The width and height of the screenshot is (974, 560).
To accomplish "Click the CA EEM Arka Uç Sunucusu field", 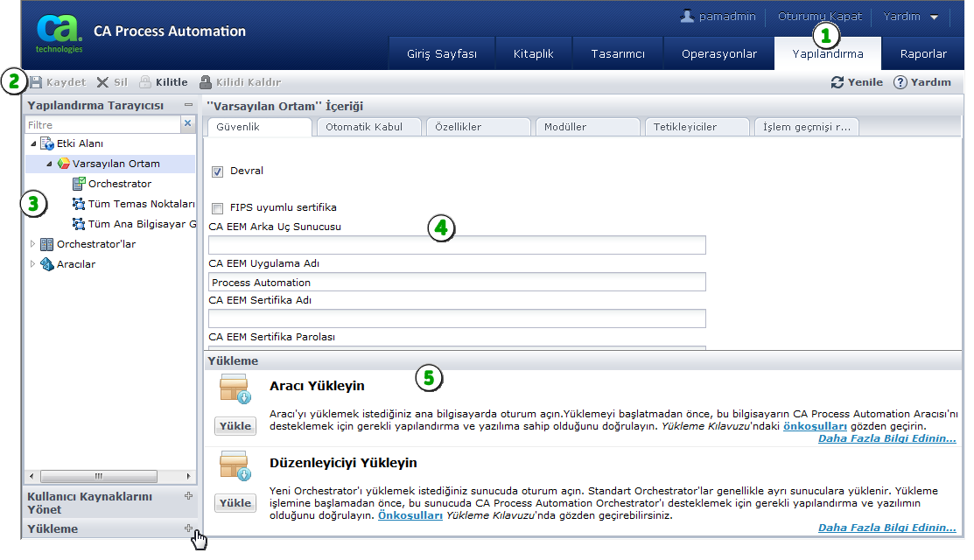I will 457,246.
